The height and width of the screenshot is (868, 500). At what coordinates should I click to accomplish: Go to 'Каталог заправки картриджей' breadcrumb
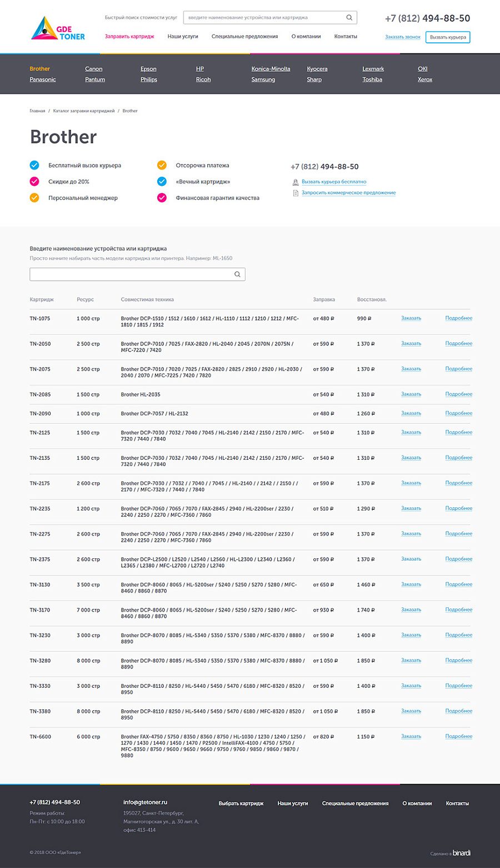pos(84,111)
